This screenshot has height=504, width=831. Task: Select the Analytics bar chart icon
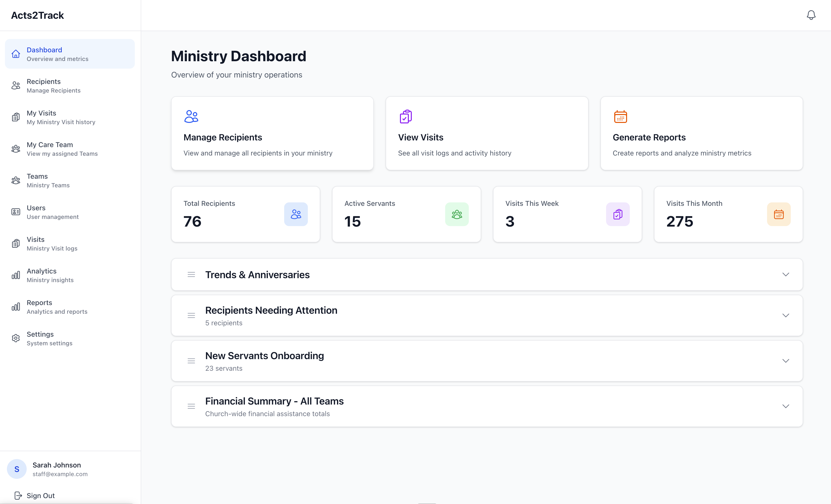coord(16,275)
